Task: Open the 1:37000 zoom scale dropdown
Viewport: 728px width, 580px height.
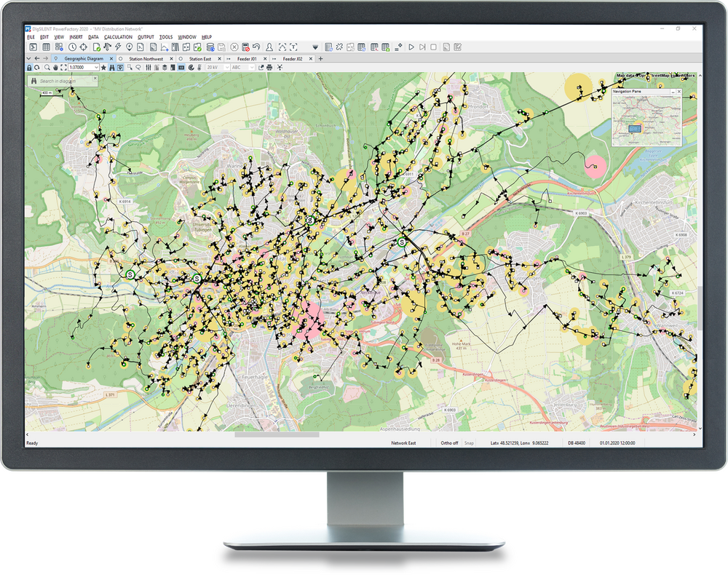Action: 96,68
